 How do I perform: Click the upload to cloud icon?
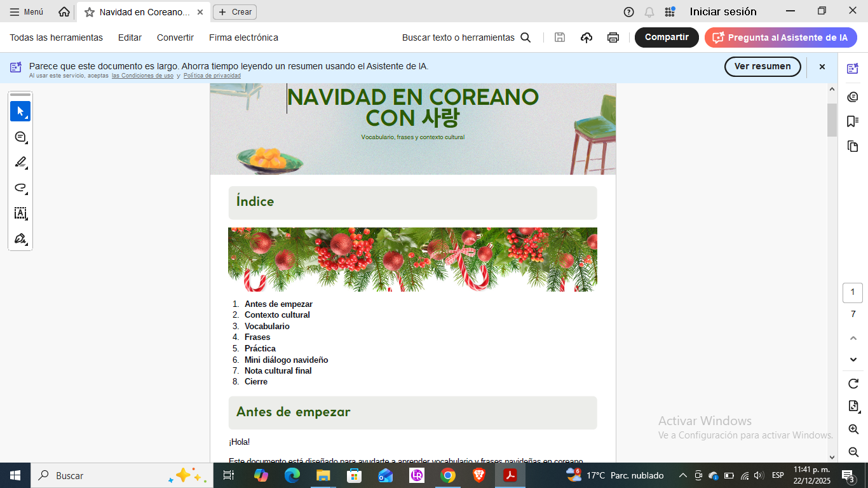coord(587,37)
